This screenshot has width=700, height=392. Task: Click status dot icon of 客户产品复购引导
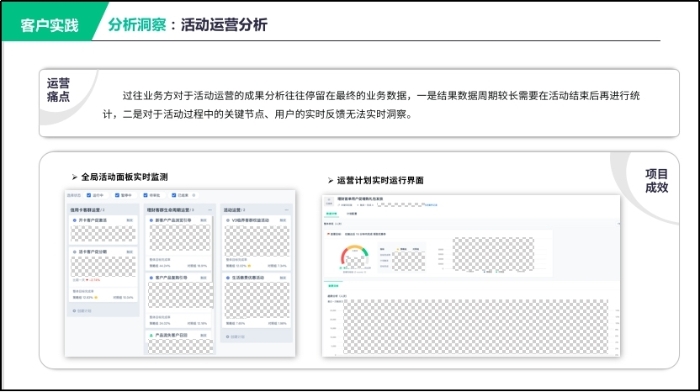click(151, 277)
